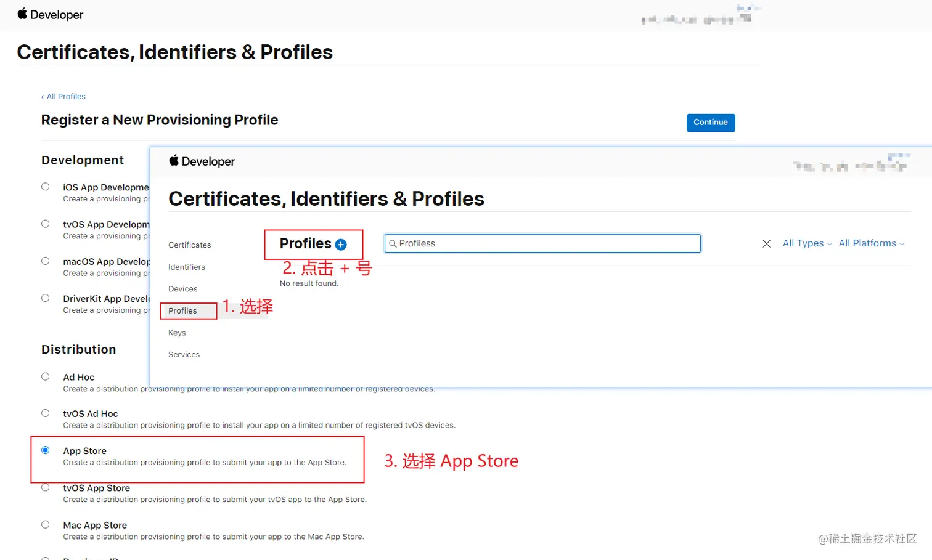Open Keys in the sidebar

[x=177, y=333]
